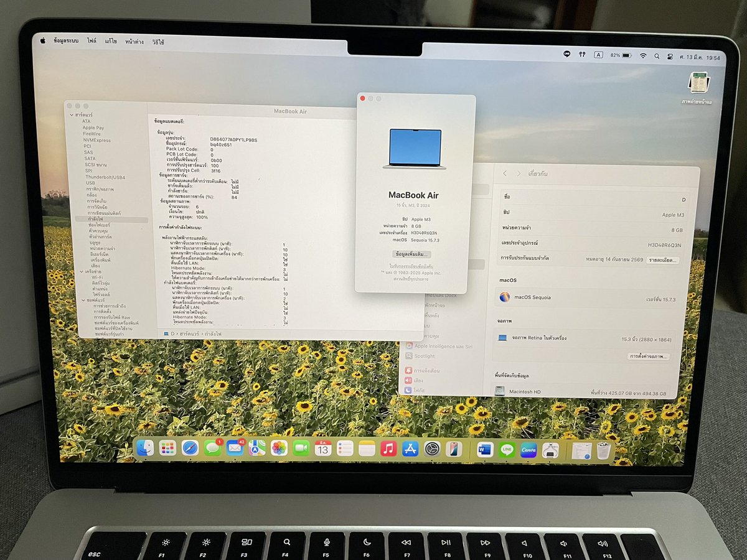Click Spotlight in Settings sidebar

(x=421, y=357)
